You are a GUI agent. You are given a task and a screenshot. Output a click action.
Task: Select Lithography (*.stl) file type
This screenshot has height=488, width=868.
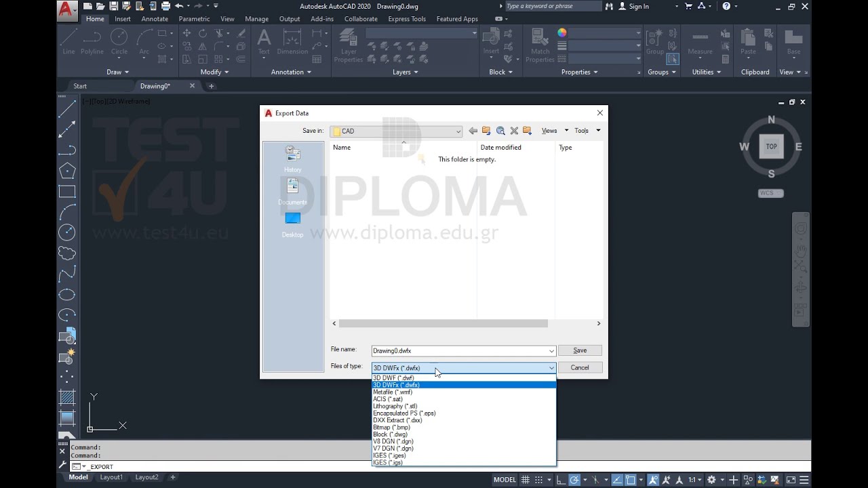click(x=464, y=406)
